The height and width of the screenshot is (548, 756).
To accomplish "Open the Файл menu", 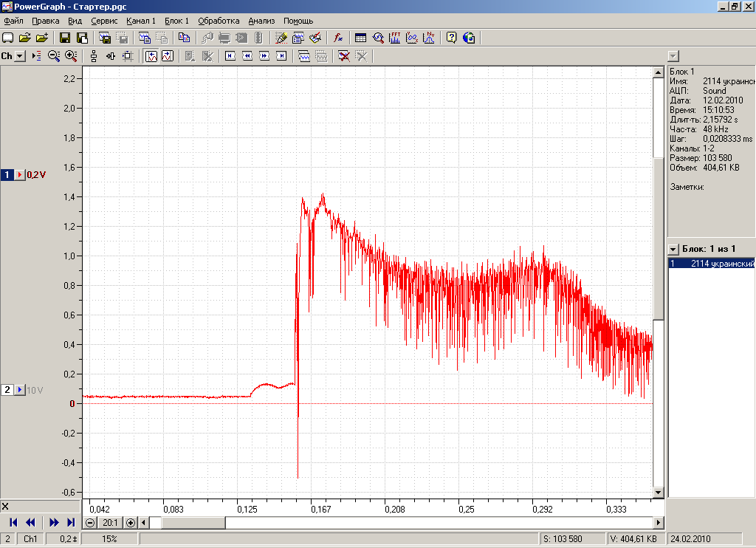I will pyautogui.click(x=13, y=21).
